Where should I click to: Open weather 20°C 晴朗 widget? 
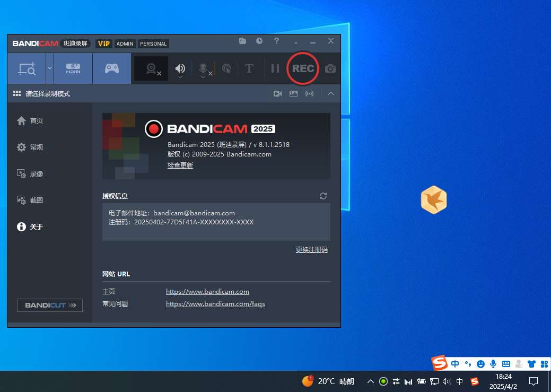(328, 381)
